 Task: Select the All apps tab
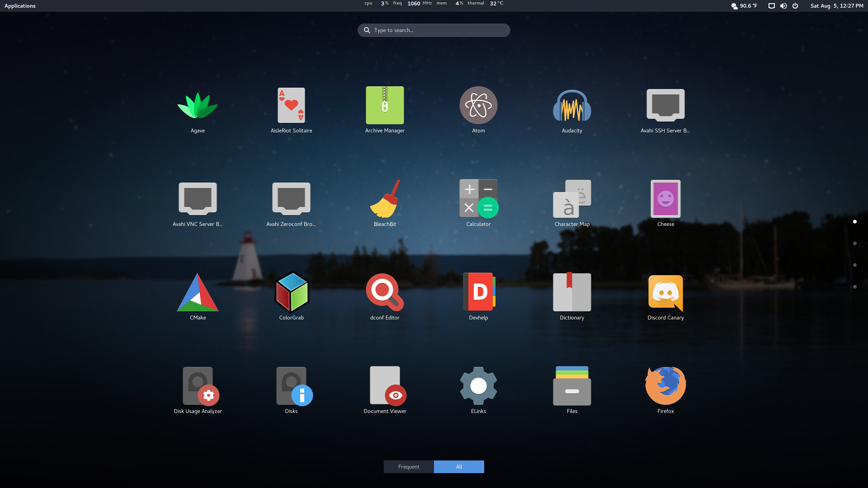(459, 467)
